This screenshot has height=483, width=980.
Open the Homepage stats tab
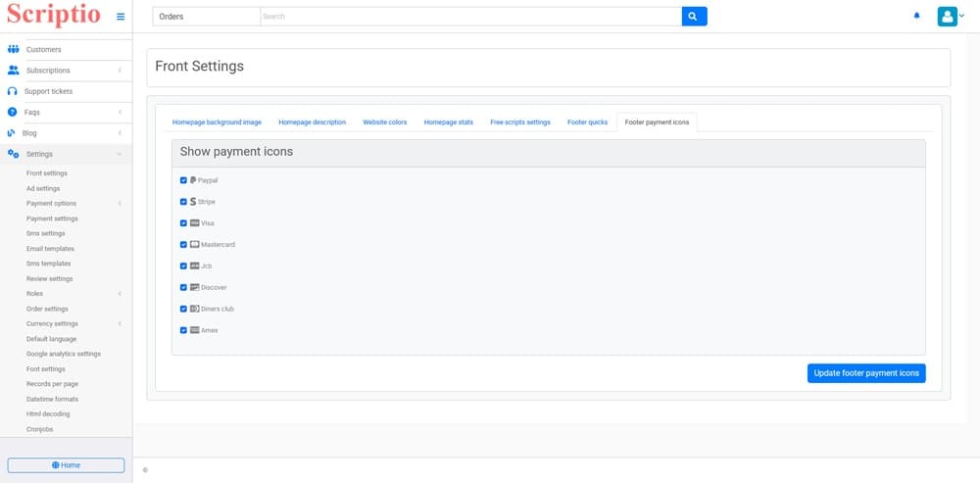448,122
